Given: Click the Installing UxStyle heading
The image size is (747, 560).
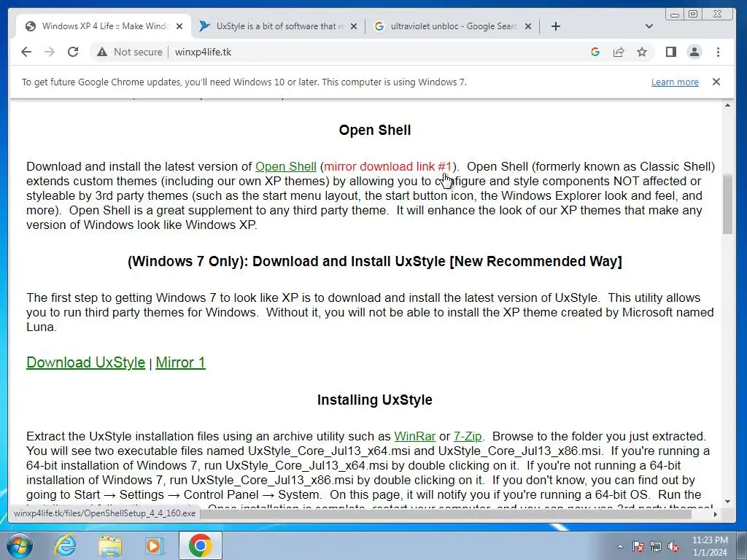Looking at the screenshot, I should pyautogui.click(x=375, y=400).
